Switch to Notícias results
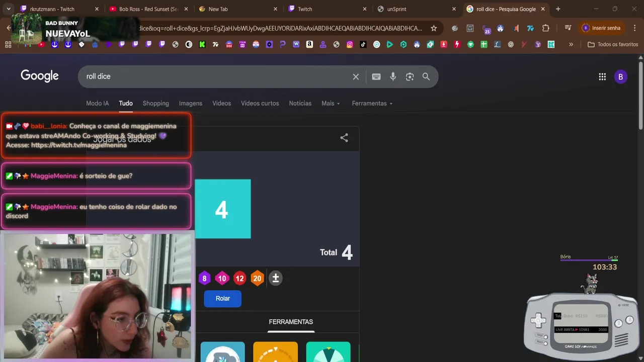This screenshot has width=644, height=362. [x=300, y=103]
